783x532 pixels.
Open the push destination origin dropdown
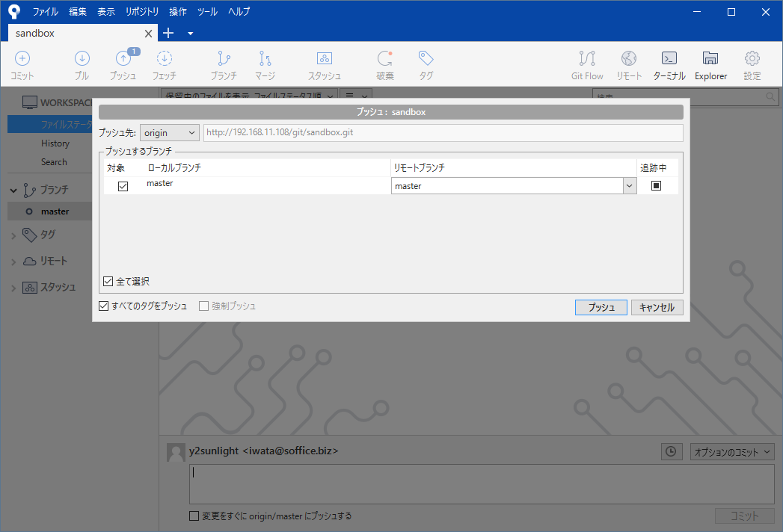point(169,133)
